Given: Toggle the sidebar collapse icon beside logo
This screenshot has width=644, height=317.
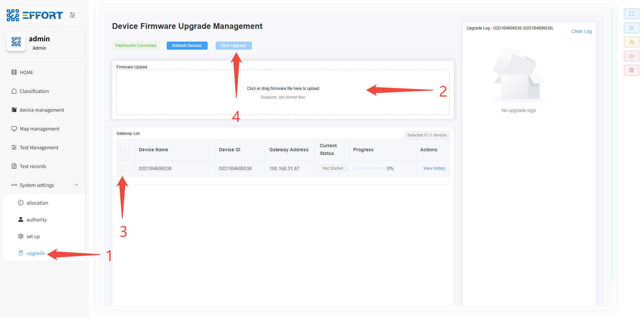Looking at the screenshot, I should pyautogui.click(x=72, y=15).
